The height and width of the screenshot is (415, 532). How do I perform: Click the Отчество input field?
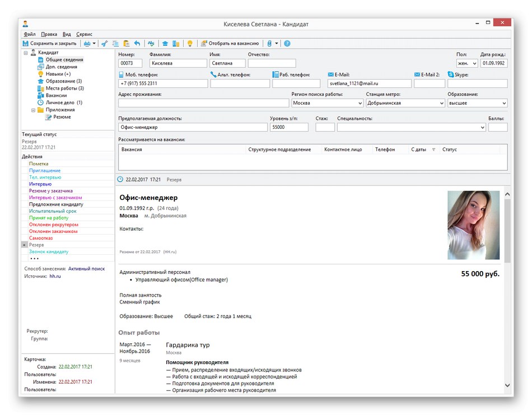272,63
